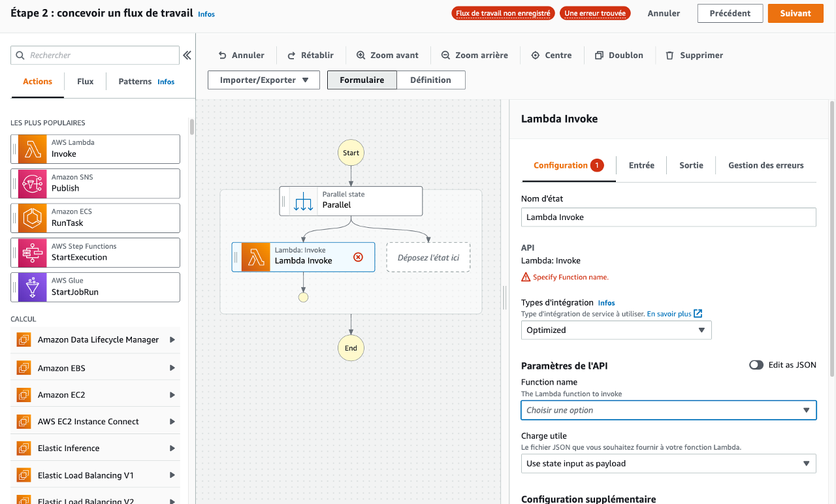The height and width of the screenshot is (504, 836).
Task: Click the Amazon Data Lifecycle Manager icon
Action: pos(24,339)
